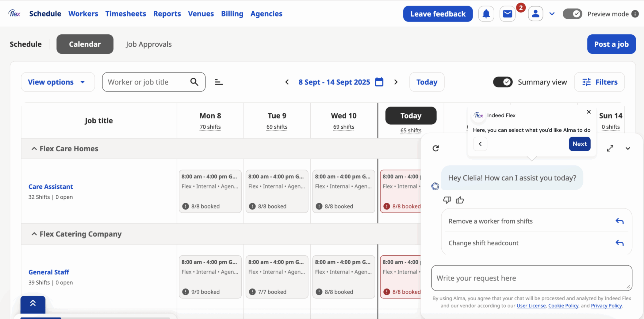The image size is (644, 319).
Task: Click 69 shifts under Wed 10
Action: (343, 127)
